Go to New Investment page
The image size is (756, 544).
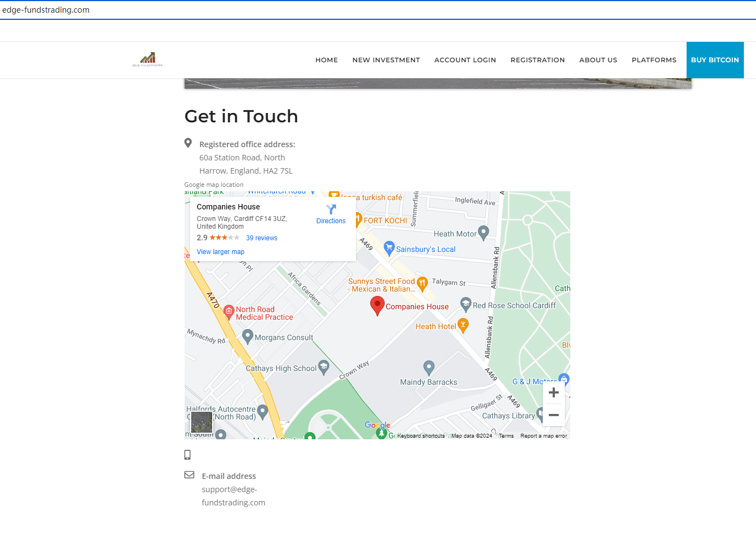pos(386,60)
